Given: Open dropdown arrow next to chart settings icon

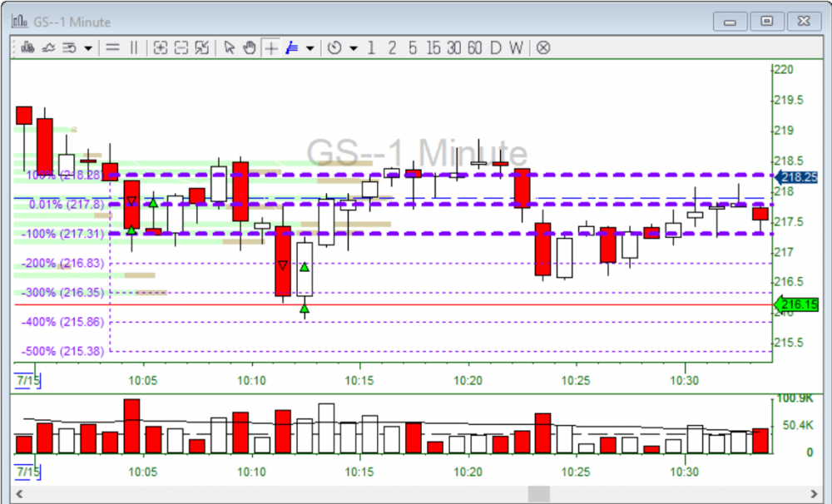Looking at the screenshot, I should pos(87,48).
